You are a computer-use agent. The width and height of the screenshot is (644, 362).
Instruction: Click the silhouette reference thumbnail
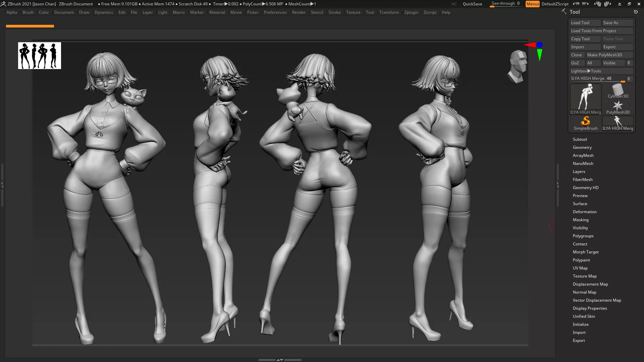(x=40, y=56)
